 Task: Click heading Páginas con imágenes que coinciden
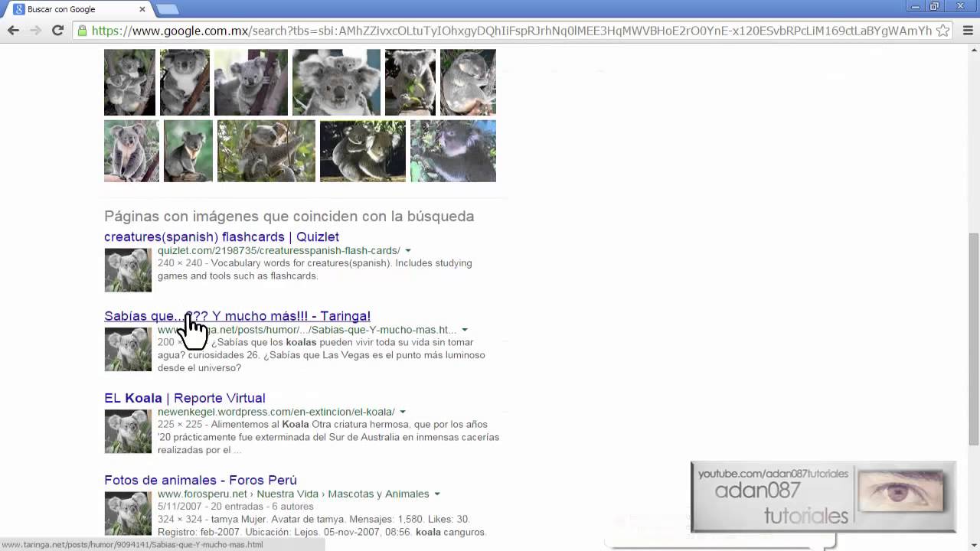(289, 217)
